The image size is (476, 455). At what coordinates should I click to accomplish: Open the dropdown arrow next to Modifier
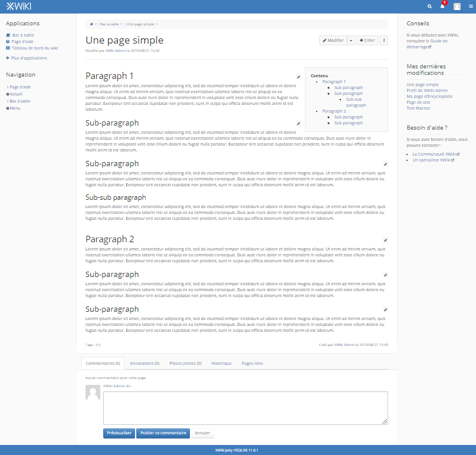351,40
